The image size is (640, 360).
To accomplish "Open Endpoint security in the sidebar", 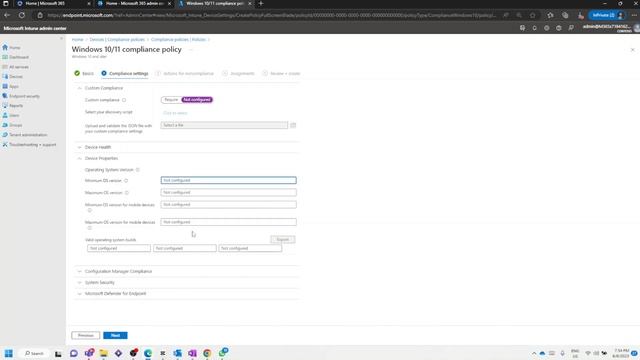I will coord(21,96).
